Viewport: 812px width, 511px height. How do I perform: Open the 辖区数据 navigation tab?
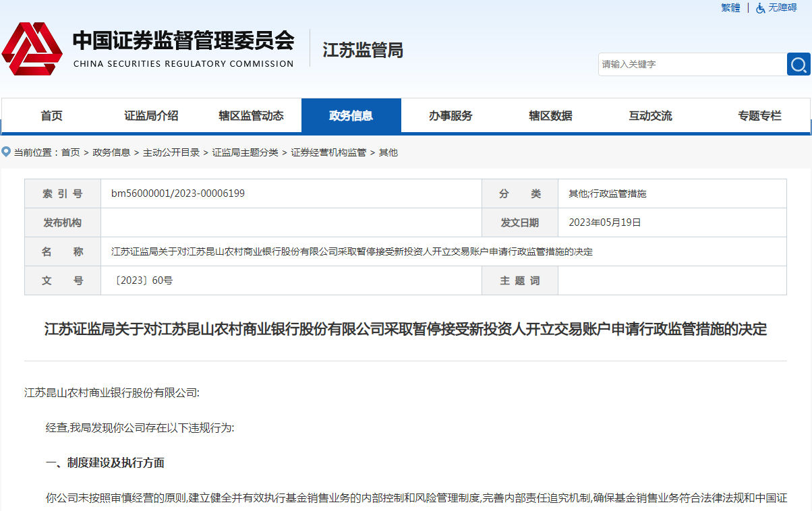550,116
